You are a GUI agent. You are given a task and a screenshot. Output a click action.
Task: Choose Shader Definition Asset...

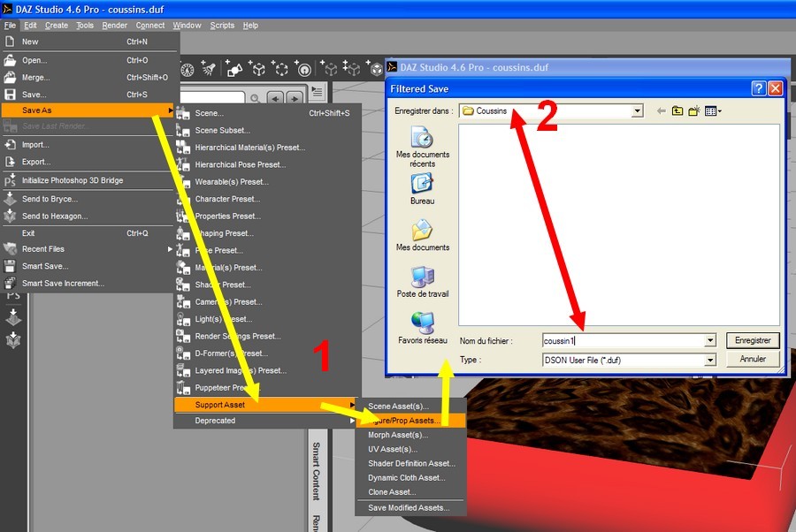click(410, 463)
